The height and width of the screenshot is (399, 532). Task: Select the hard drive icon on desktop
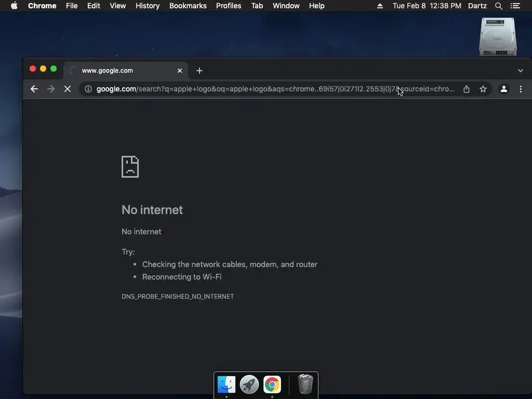coord(498,37)
